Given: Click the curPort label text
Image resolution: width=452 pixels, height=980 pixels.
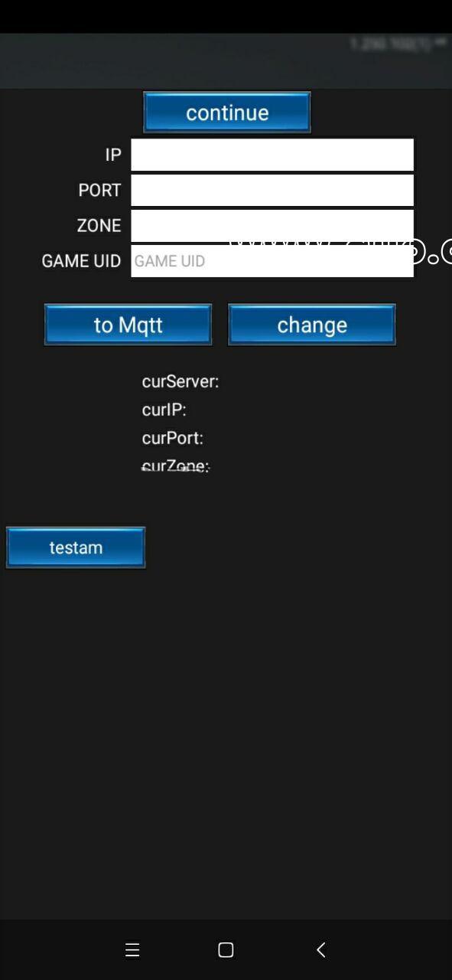Looking at the screenshot, I should [172, 438].
